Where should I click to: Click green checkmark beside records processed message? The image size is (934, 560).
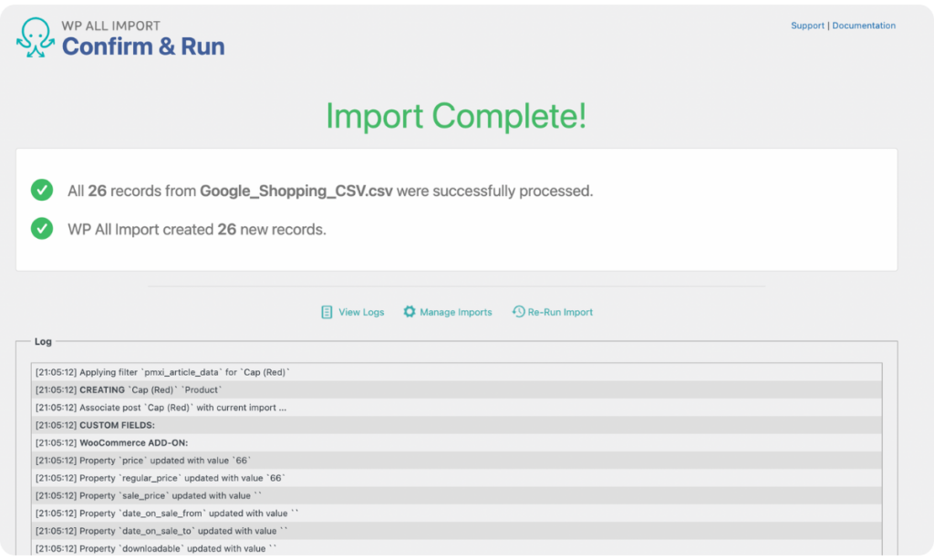pyautogui.click(x=42, y=190)
